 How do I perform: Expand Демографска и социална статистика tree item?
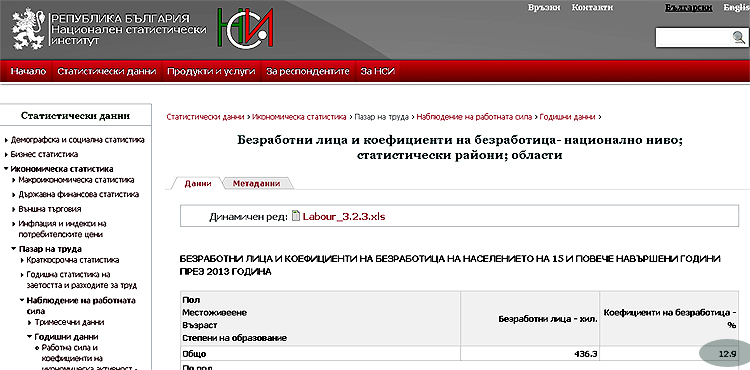(77, 140)
